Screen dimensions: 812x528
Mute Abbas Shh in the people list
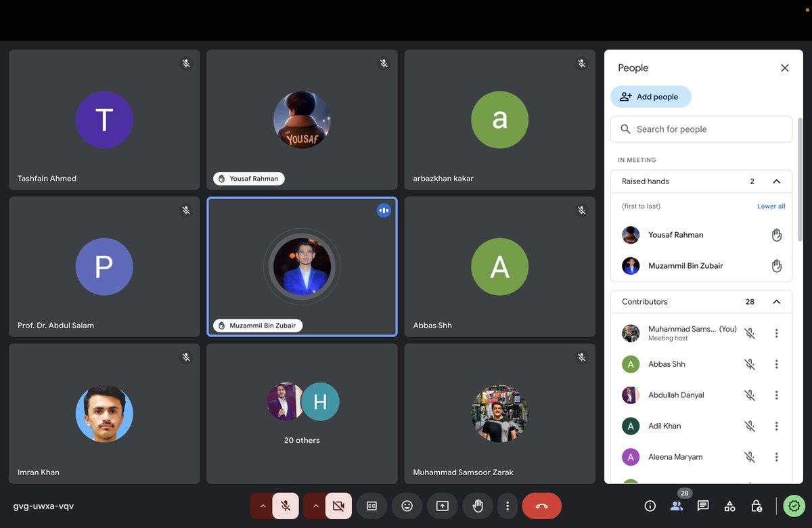(x=750, y=364)
